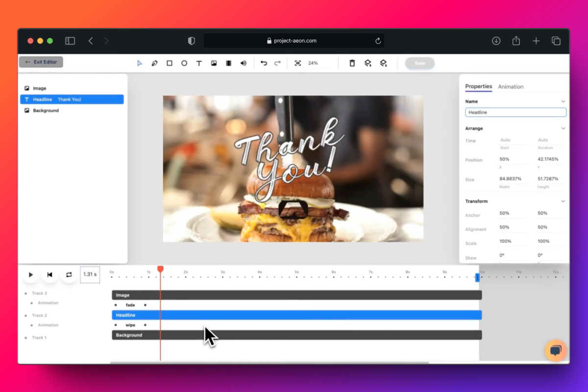Select the Background layer in the layer list
The width and height of the screenshot is (588, 392).
[72, 111]
